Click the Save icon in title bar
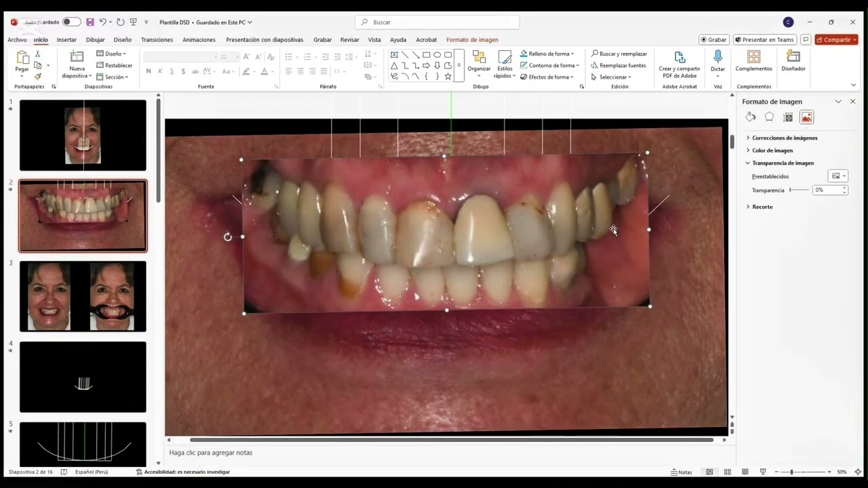This screenshot has width=868, height=488. click(x=90, y=22)
